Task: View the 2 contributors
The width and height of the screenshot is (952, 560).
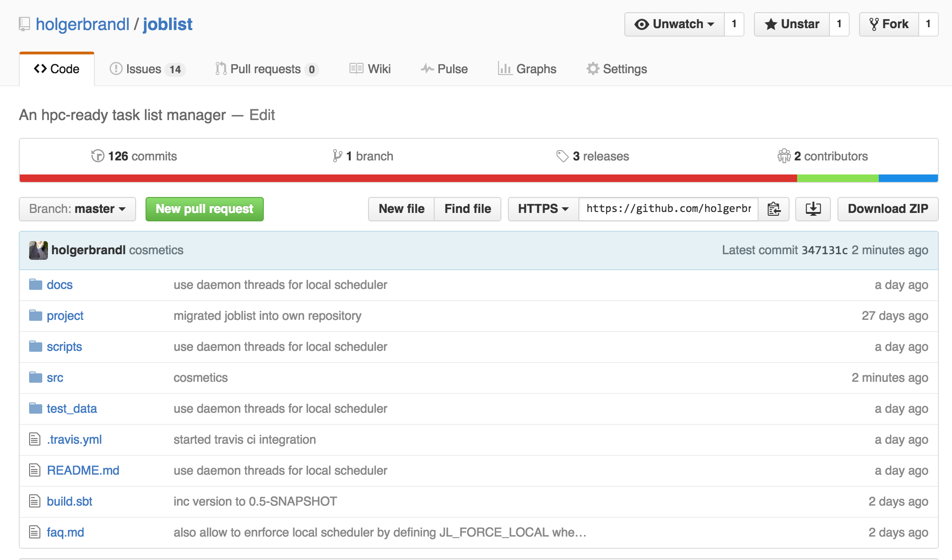Action: click(x=822, y=156)
